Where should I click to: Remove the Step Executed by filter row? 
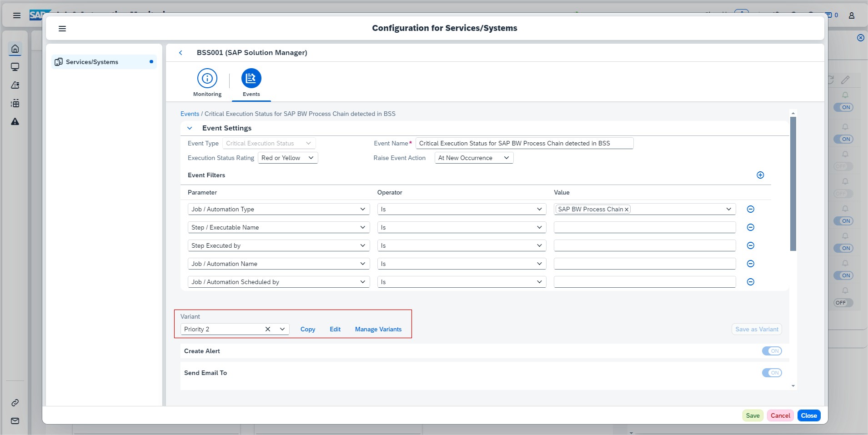click(x=751, y=245)
